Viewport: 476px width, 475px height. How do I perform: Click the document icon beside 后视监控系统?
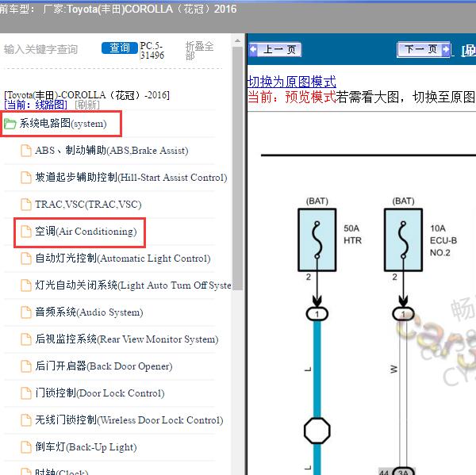26,339
